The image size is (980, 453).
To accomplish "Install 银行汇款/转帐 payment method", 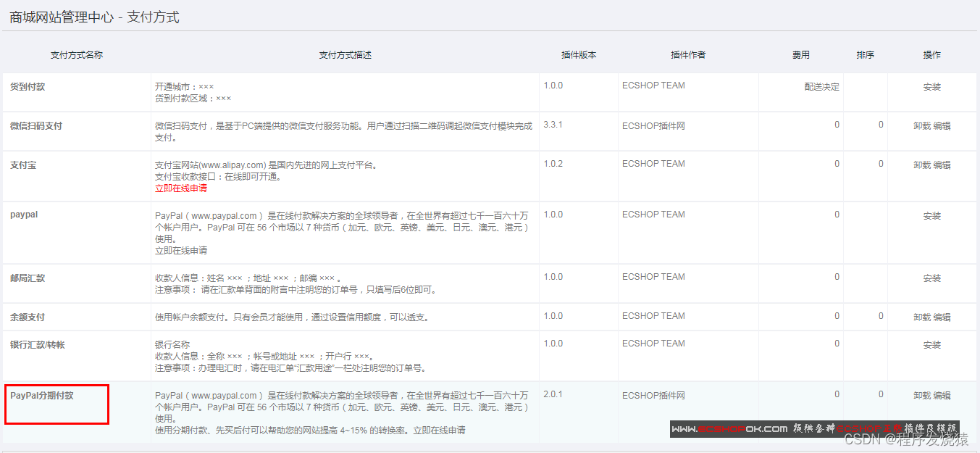I will (931, 343).
